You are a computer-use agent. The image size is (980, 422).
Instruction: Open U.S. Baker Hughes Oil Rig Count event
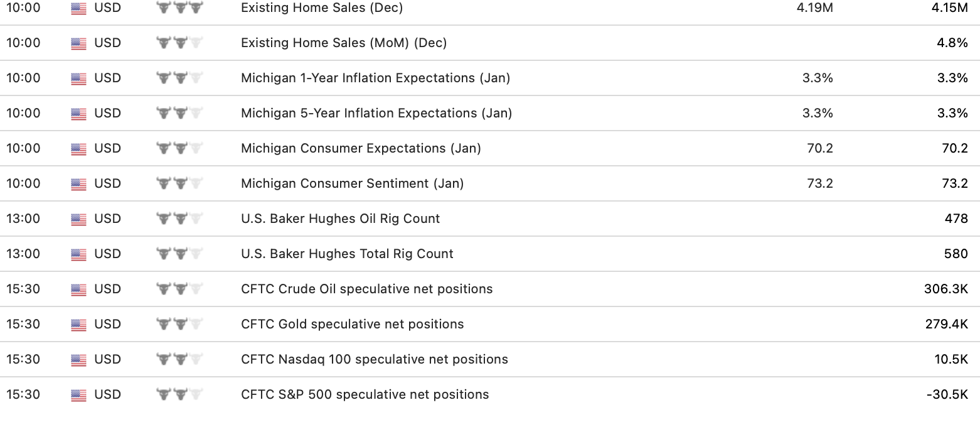click(340, 219)
